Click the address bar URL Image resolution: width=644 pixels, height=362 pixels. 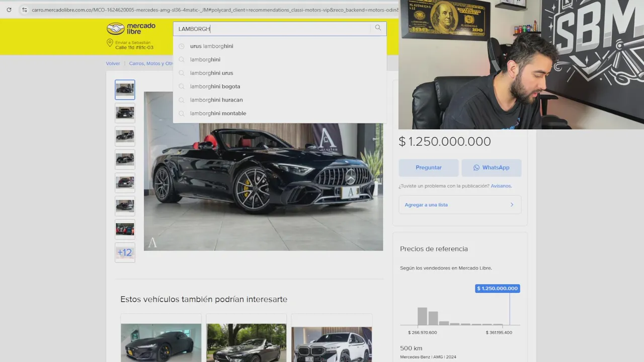[215, 10]
